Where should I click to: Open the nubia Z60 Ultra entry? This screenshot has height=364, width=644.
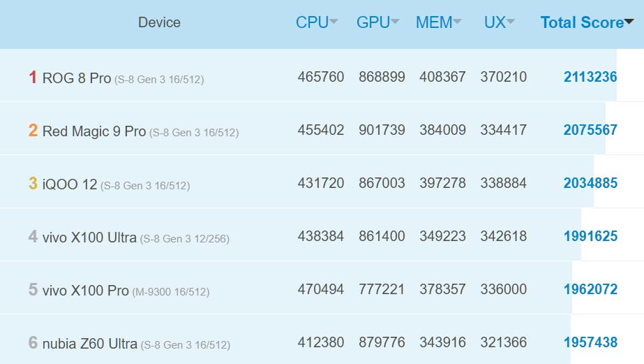pyautogui.click(x=89, y=343)
